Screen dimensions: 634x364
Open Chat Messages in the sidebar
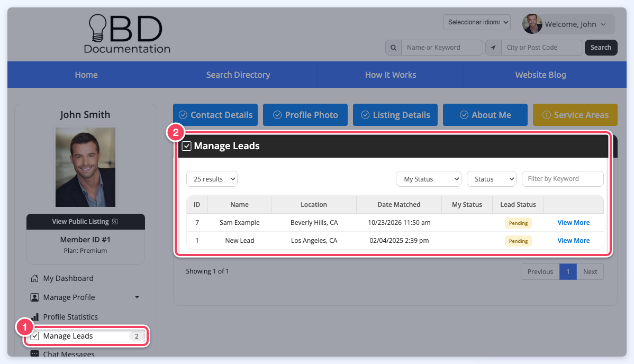(x=69, y=354)
